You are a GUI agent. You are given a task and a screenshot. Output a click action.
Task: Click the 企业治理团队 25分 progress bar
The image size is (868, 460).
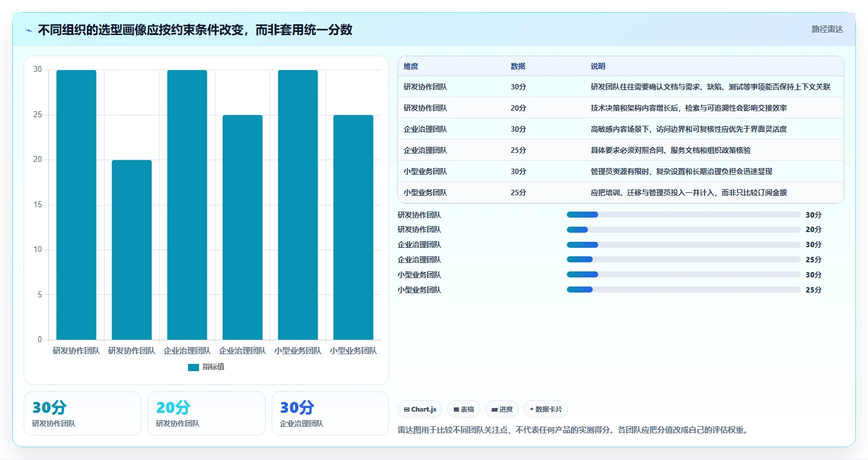click(684, 260)
